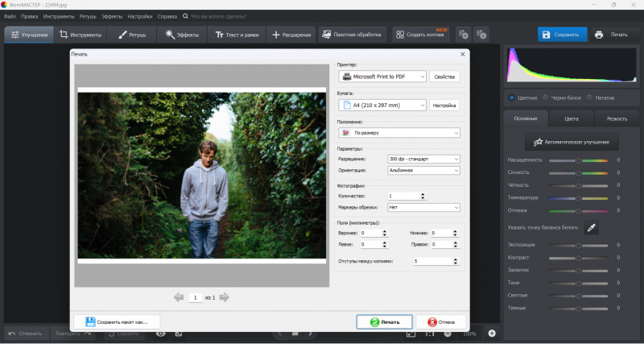Go to the next page arrow in preview
Viewport: 644px width, 344px height.
coord(225,297)
